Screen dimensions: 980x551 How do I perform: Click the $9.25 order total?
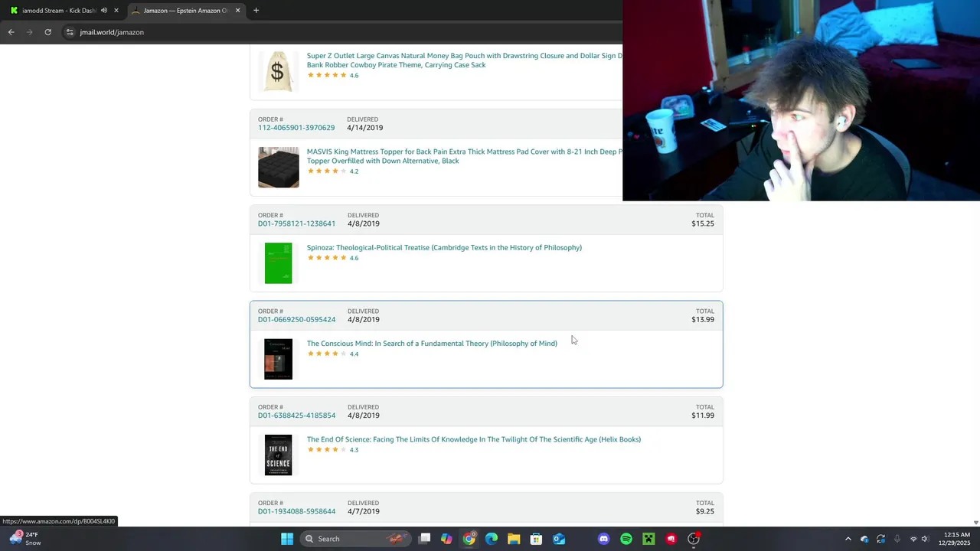(x=705, y=511)
